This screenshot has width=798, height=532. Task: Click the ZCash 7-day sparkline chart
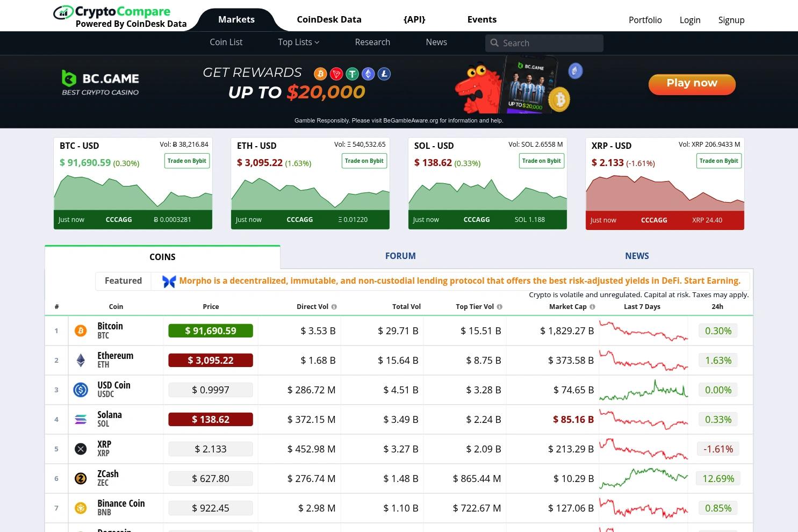pyautogui.click(x=643, y=479)
